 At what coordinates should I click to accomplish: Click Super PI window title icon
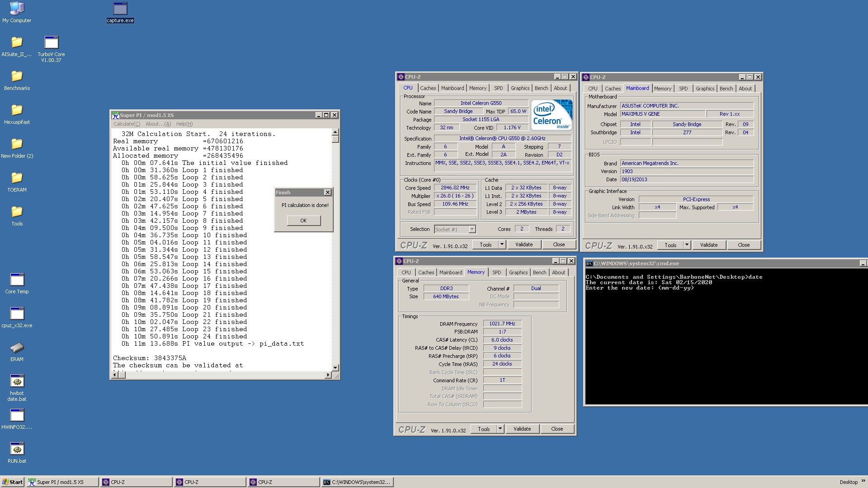pyautogui.click(x=115, y=115)
